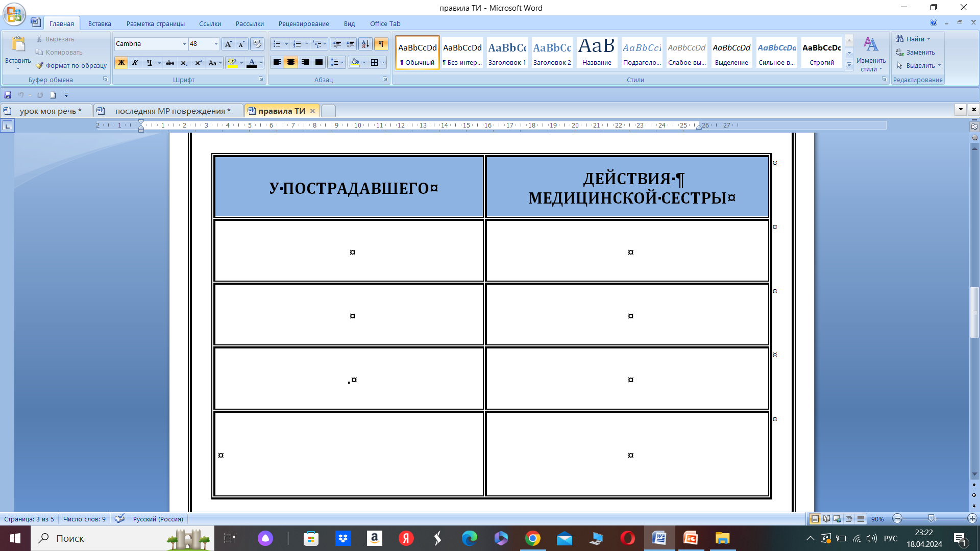Toggle Strikethrough (abc) formatting
Viewport: 980px width, 551px height.
(170, 63)
